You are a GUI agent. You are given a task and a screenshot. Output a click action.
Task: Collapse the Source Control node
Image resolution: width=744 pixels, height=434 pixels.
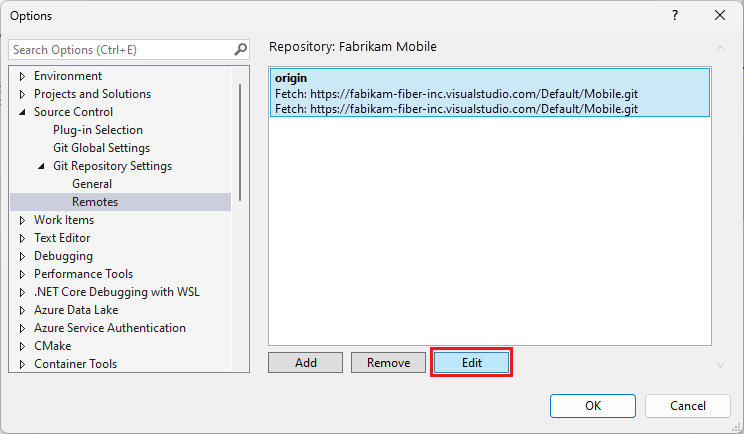23,112
